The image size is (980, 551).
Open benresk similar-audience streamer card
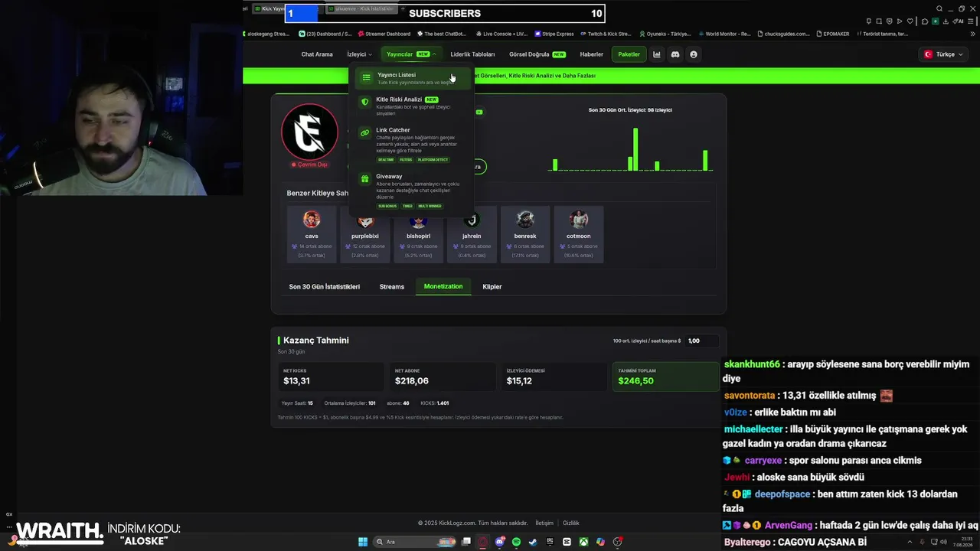click(x=525, y=234)
